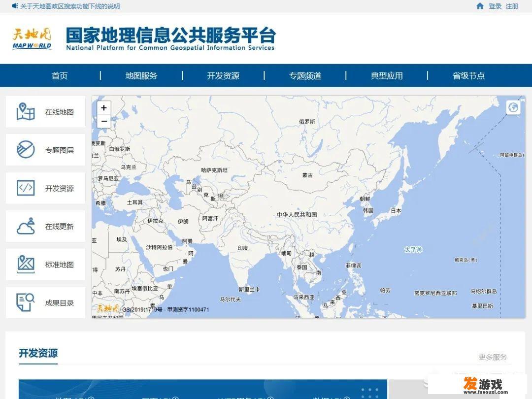Click the 帕劳 label on map
The height and width of the screenshot is (399, 532).
pos(385,290)
